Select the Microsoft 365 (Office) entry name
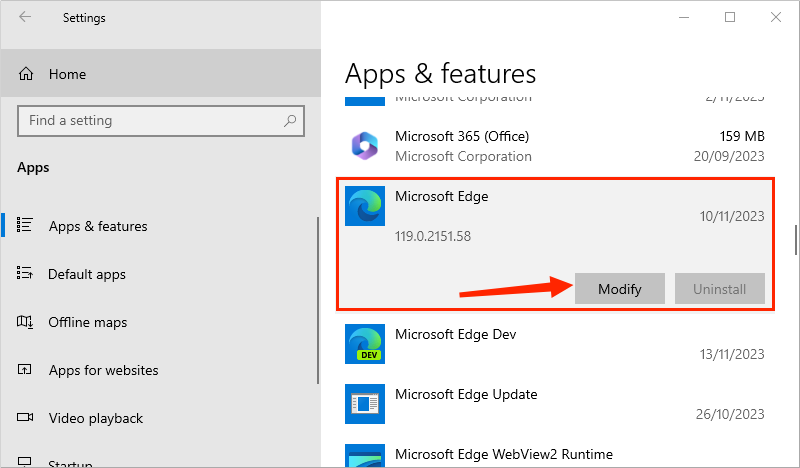 462,136
